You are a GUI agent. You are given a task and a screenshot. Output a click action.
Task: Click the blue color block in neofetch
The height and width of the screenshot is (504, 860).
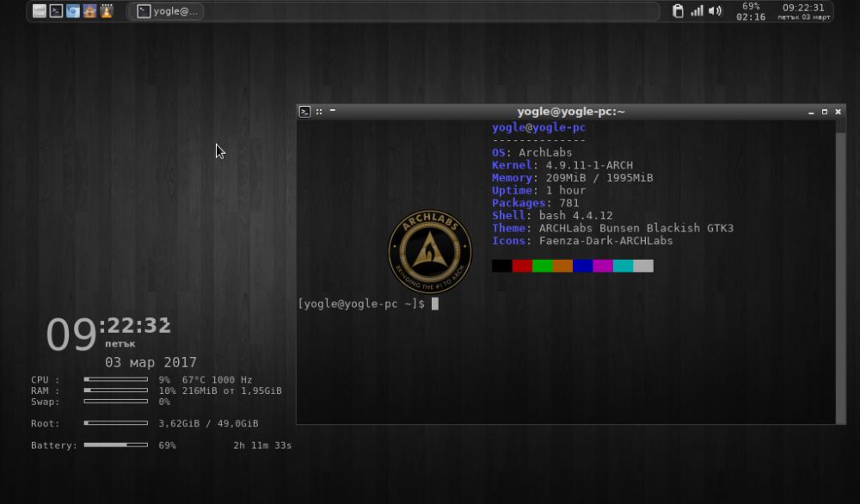pos(583,266)
